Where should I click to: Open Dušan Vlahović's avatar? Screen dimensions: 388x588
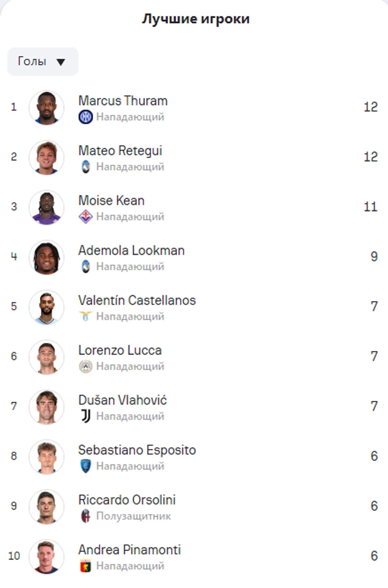[x=47, y=407]
